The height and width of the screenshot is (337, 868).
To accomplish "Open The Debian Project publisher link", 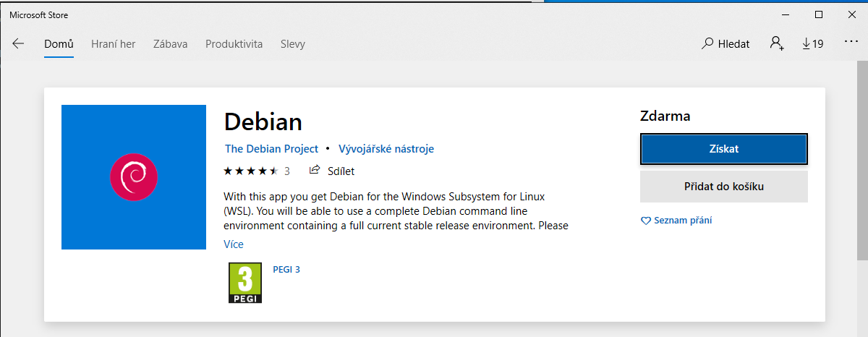I will 271,148.
